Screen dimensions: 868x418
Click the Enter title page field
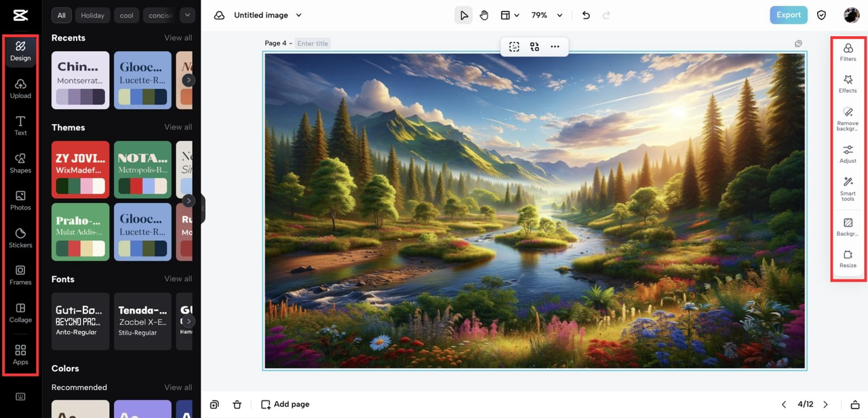point(313,43)
